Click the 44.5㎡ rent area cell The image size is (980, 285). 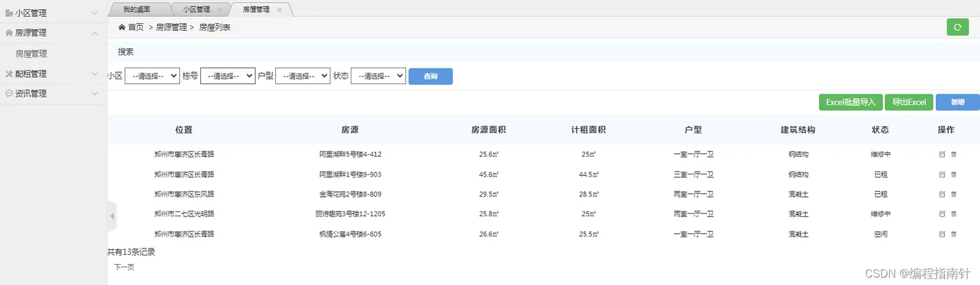click(588, 174)
